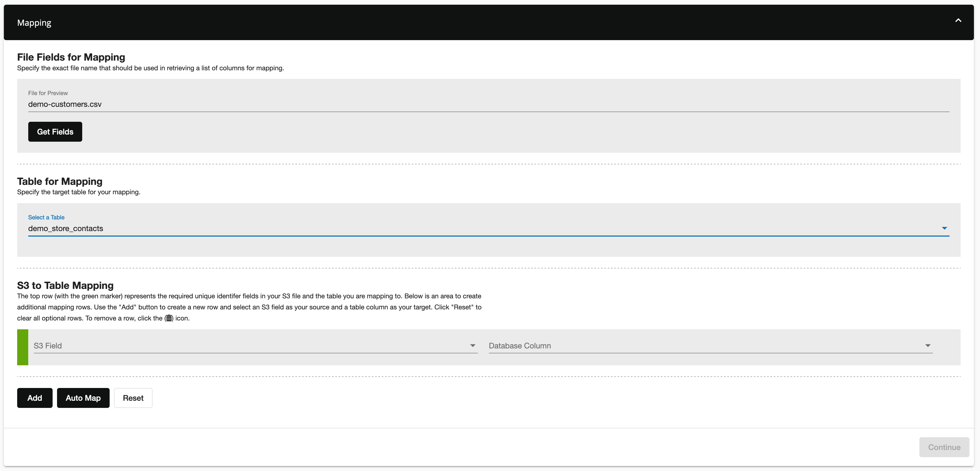Expand the S3 Field dropdown arrow
Viewport: 980px width, 471px height.
(473, 346)
